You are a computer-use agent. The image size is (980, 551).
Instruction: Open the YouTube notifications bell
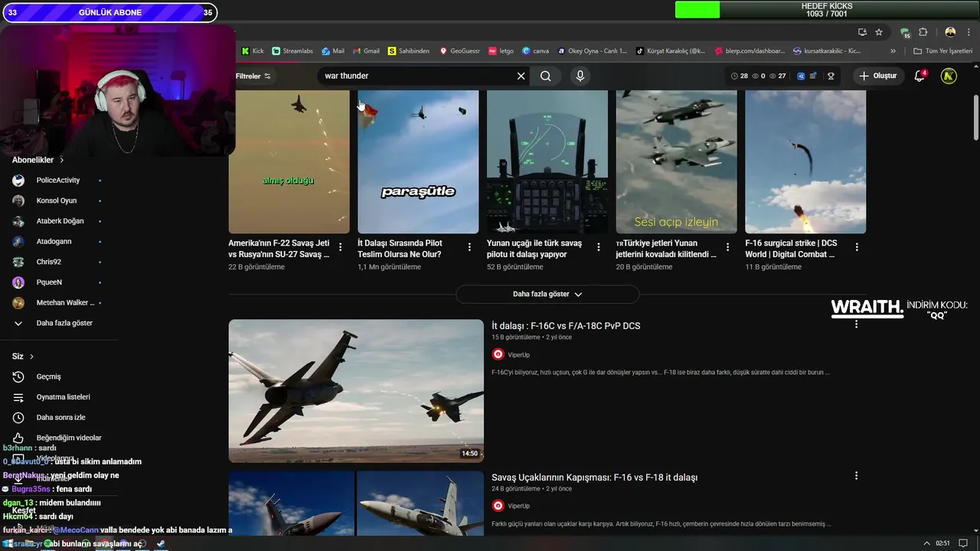point(920,76)
